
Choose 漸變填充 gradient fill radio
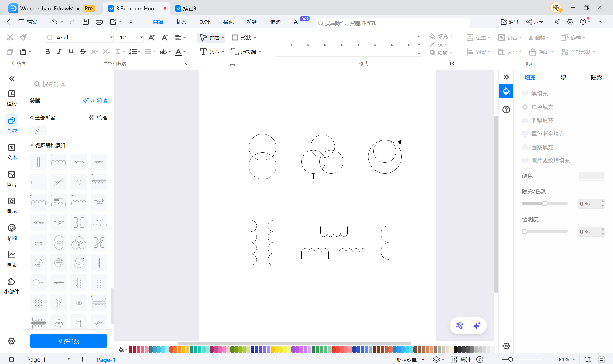[525, 120]
